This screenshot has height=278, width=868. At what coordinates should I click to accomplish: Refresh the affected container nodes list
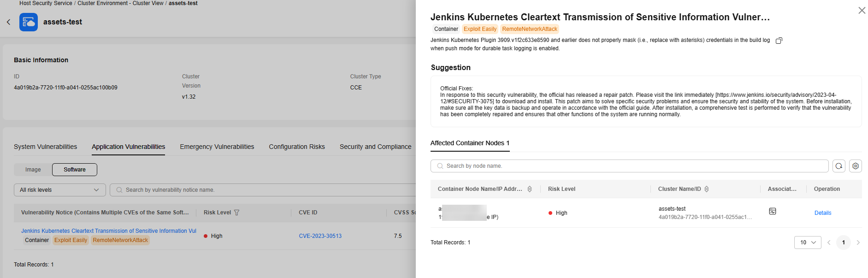839,166
